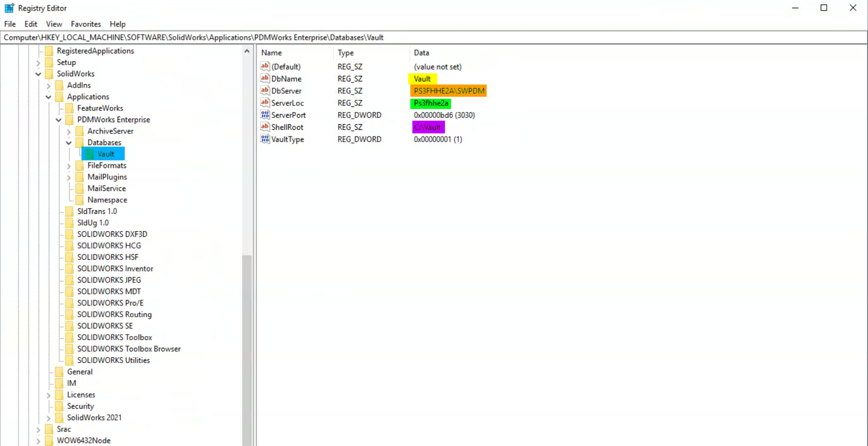Collapse the Applications key

point(48,97)
